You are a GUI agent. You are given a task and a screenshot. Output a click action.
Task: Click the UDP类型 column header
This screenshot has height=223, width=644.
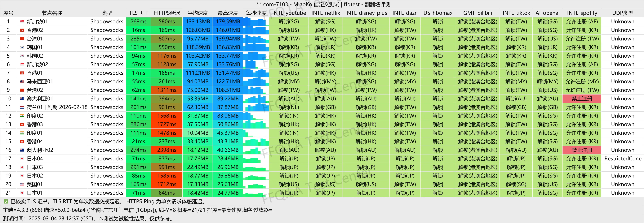(x=623, y=13)
